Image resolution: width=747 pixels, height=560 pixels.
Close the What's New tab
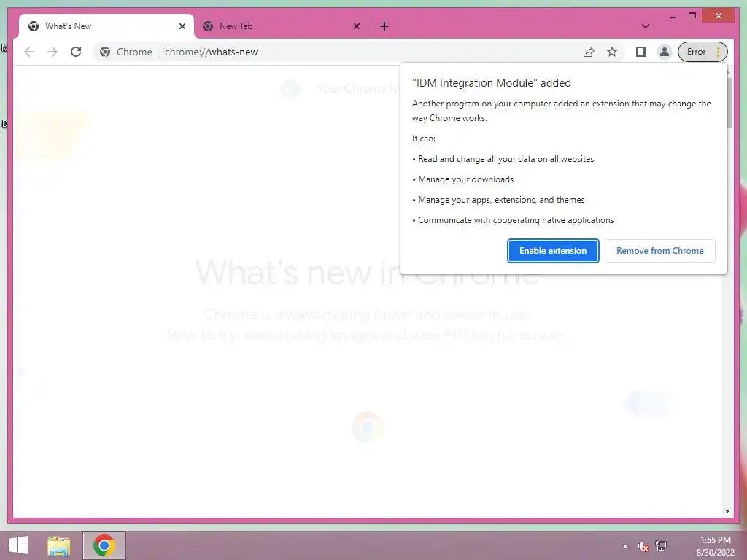[x=182, y=26]
